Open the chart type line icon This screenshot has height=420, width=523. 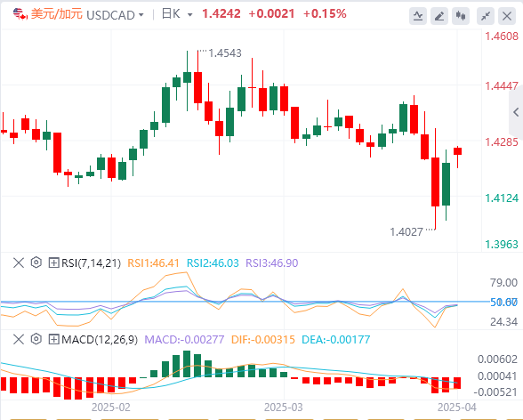point(418,16)
